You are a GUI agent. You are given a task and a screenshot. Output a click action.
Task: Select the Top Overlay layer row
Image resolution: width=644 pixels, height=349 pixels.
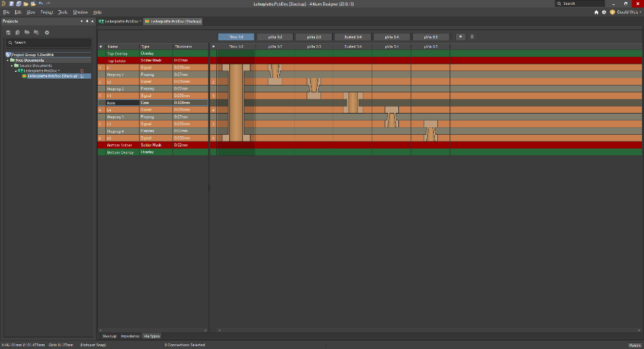153,53
